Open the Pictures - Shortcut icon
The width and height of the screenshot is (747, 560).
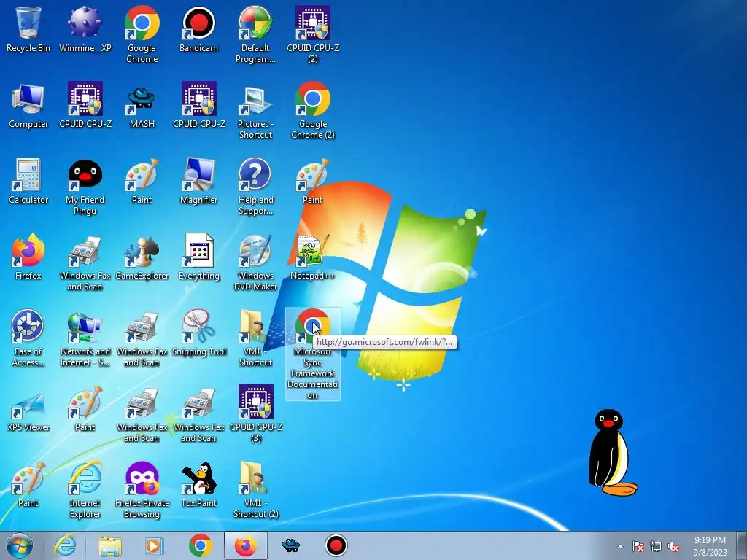[255, 111]
